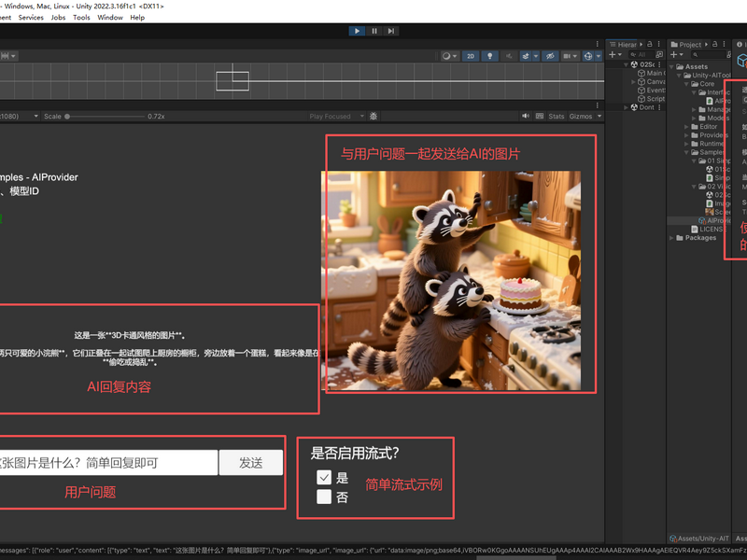Open the Project panel three-dot menu

(x=725, y=44)
